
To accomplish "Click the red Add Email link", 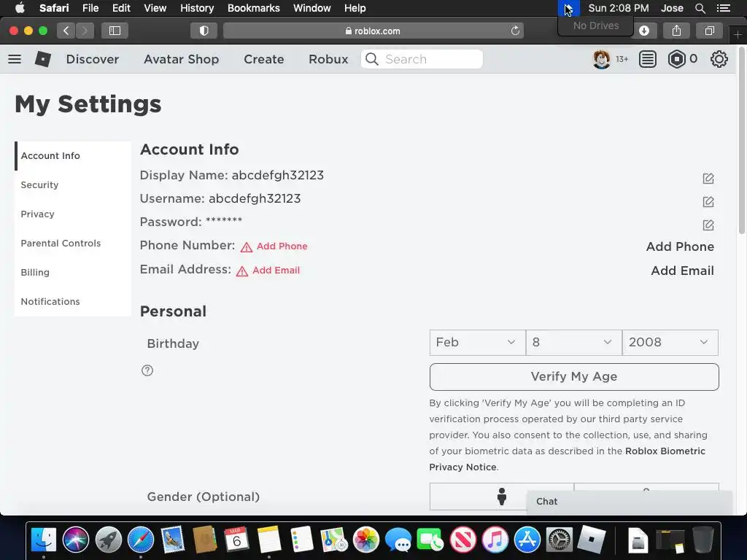I will [276, 270].
